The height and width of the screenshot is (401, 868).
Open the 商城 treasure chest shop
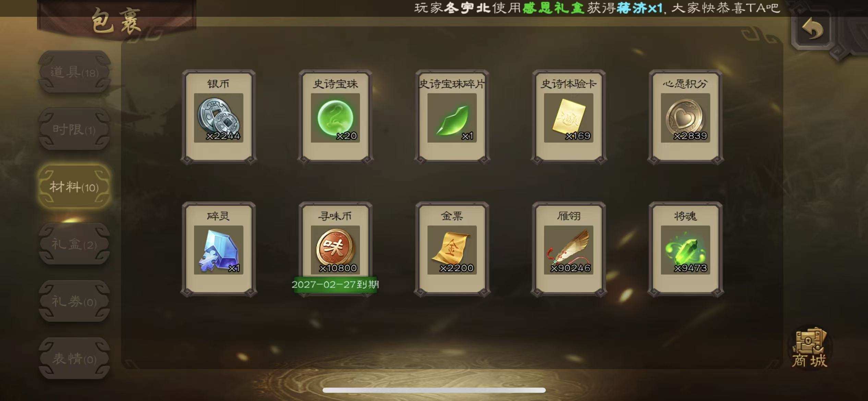pos(810,348)
